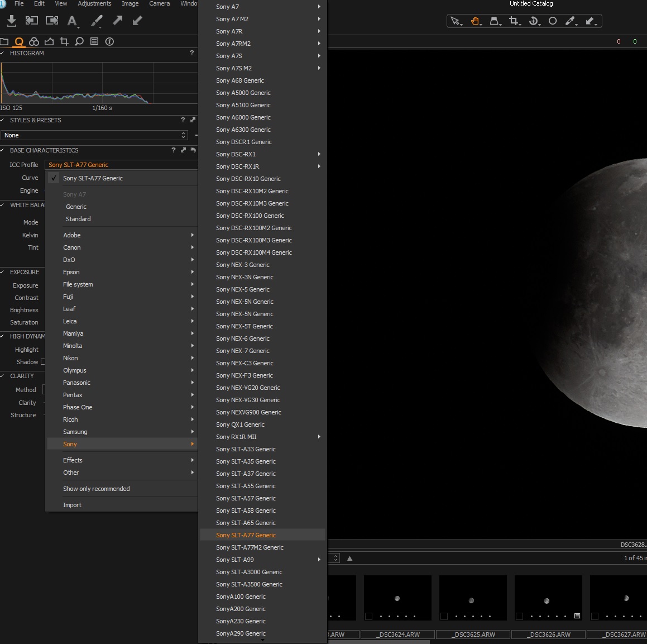
Task: Select the Rotation cursor tool
Action: 534,21
